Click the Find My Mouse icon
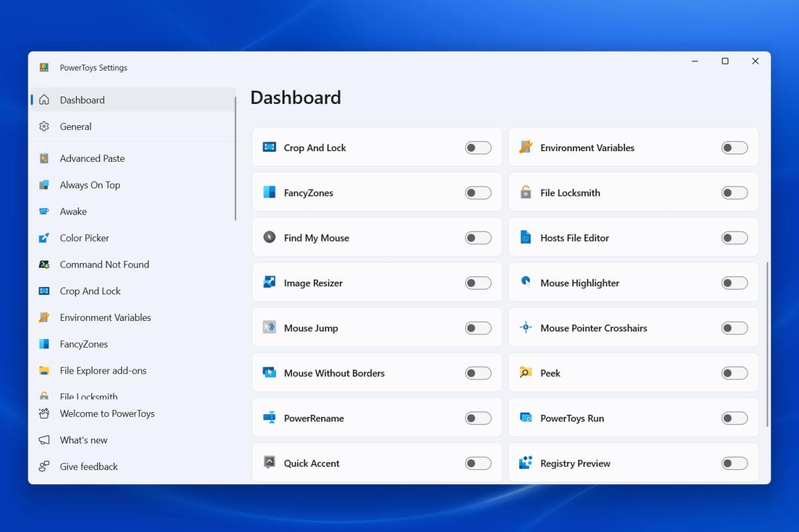 coord(269,238)
